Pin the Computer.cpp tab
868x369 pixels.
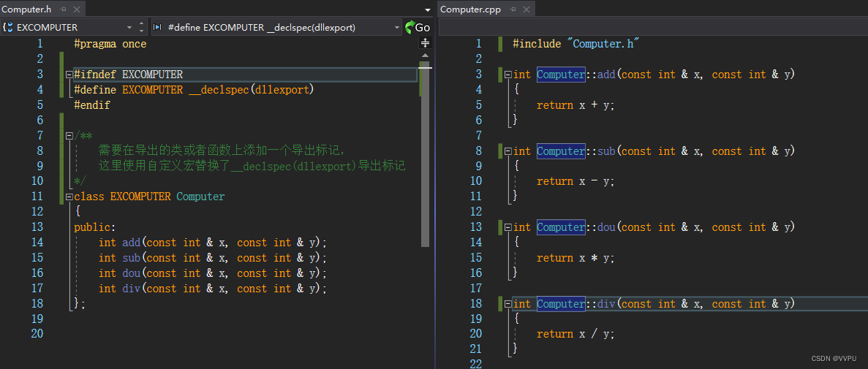[x=513, y=9]
